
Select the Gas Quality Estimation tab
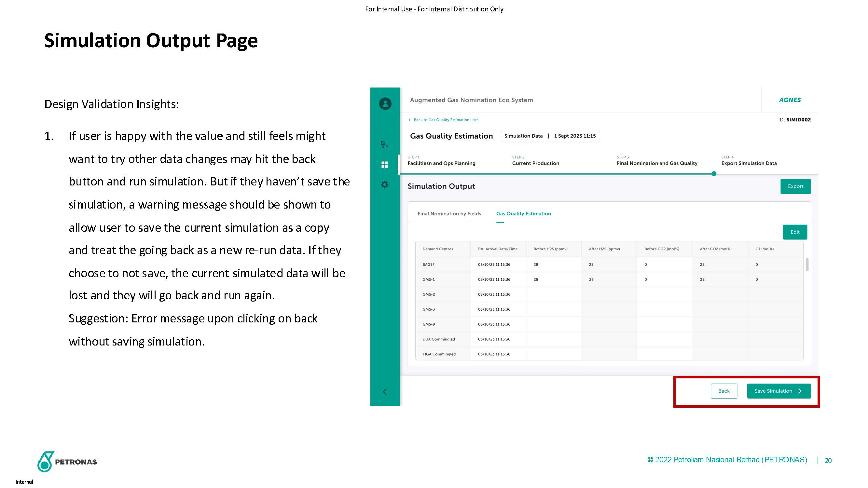tap(523, 213)
